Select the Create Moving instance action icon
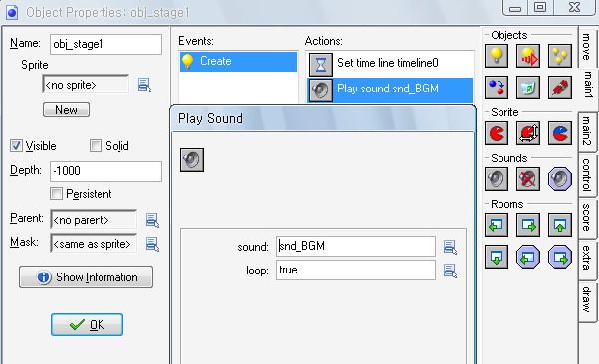Viewport: 599px width, 364px height. [528, 56]
